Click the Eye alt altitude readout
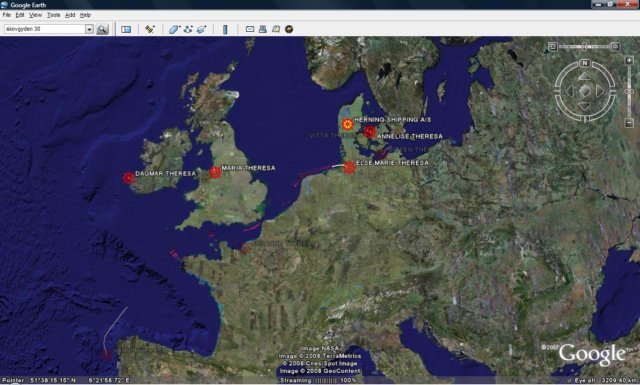This screenshot has height=385, width=640. pos(606,381)
